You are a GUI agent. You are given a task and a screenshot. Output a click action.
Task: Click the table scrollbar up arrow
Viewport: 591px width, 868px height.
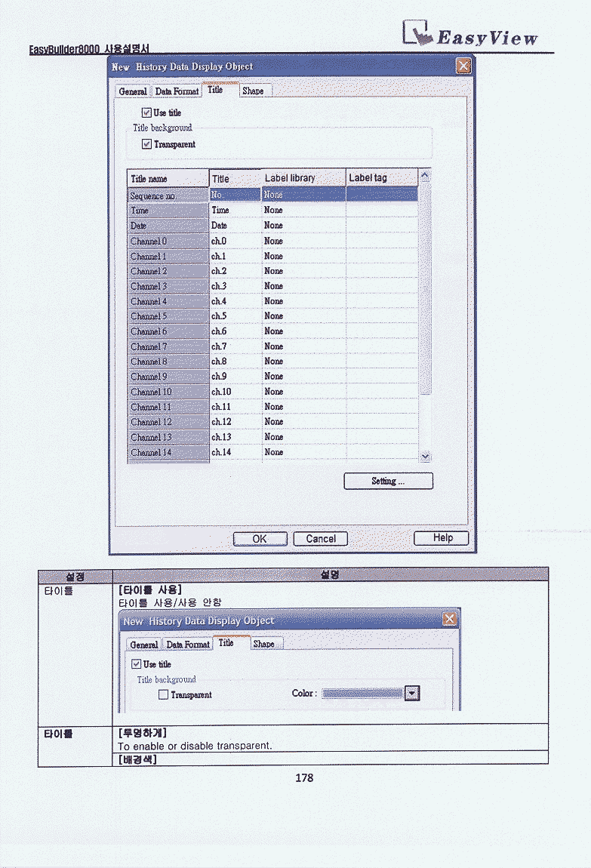coord(424,175)
